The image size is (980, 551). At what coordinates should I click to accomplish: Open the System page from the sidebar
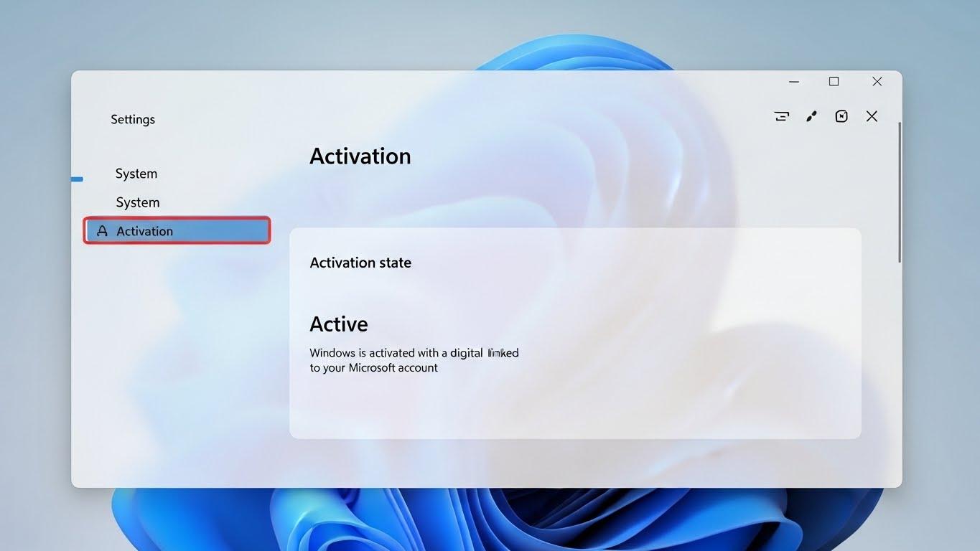tap(137, 202)
